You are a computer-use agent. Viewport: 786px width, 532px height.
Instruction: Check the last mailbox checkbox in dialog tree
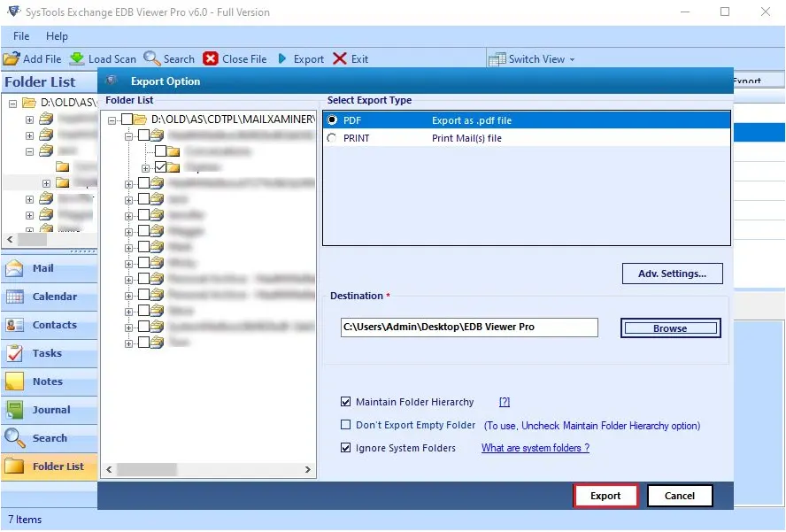click(144, 343)
